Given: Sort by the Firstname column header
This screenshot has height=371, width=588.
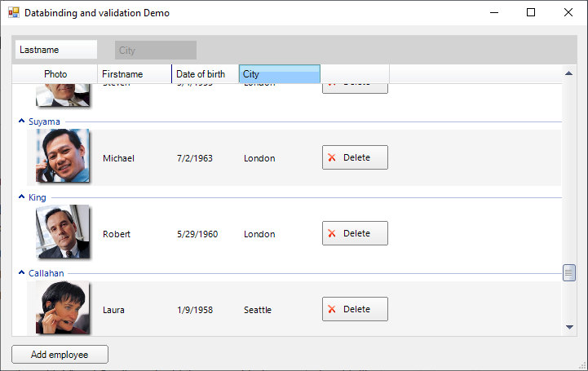Looking at the screenshot, I should pyautogui.click(x=134, y=74).
